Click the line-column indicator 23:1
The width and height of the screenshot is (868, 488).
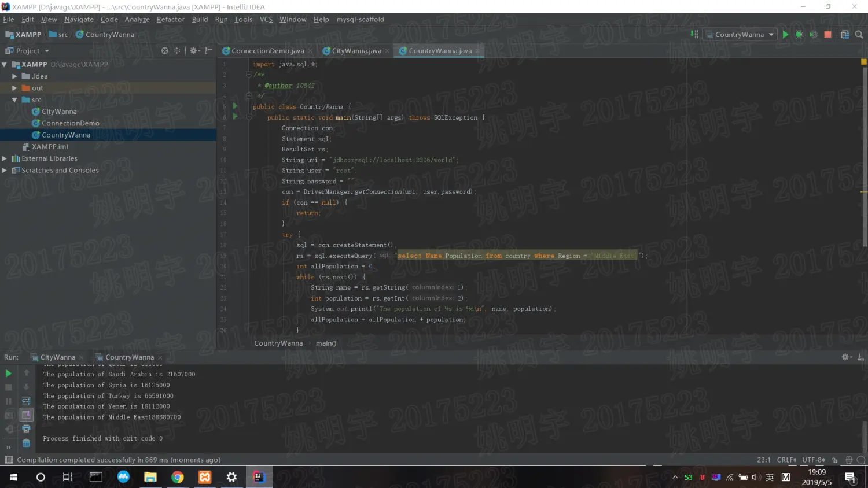[764, 460]
